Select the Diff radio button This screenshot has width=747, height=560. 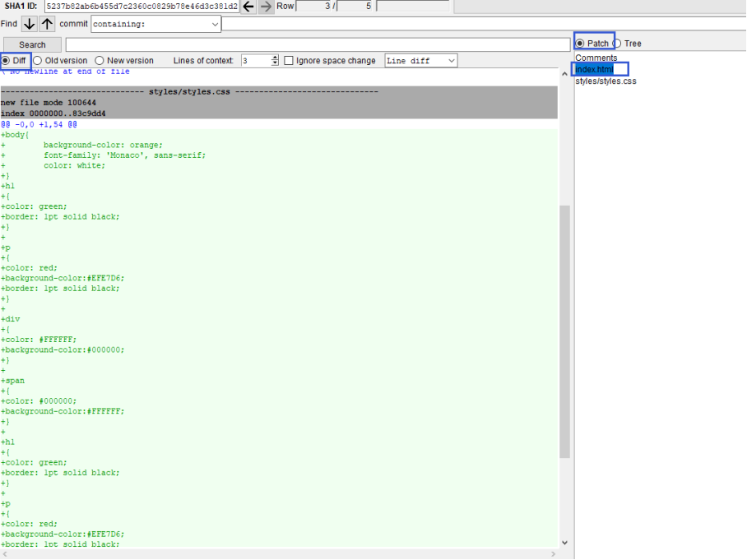(6, 61)
